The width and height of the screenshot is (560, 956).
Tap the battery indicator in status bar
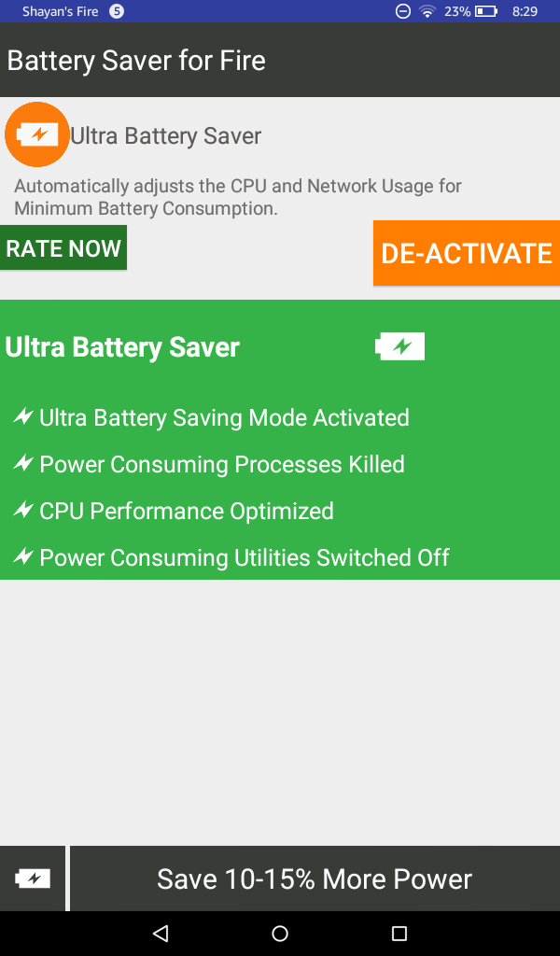(x=485, y=11)
